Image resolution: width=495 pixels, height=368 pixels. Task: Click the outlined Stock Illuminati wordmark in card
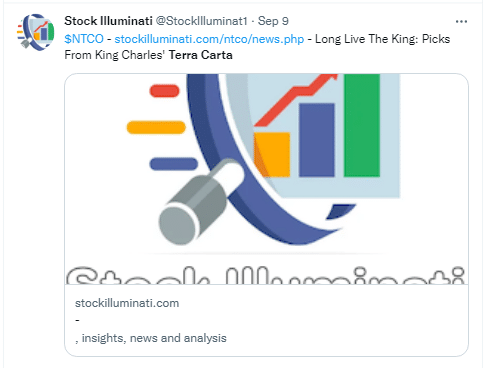tap(266, 275)
